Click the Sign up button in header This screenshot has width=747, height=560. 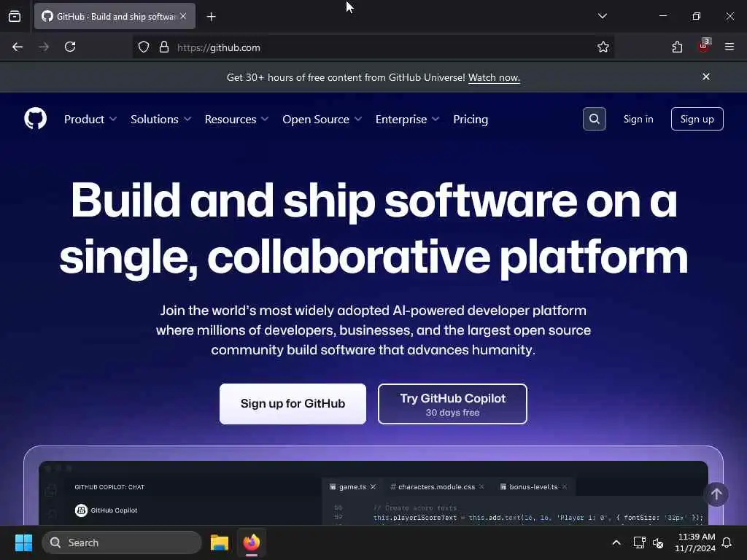point(697,119)
